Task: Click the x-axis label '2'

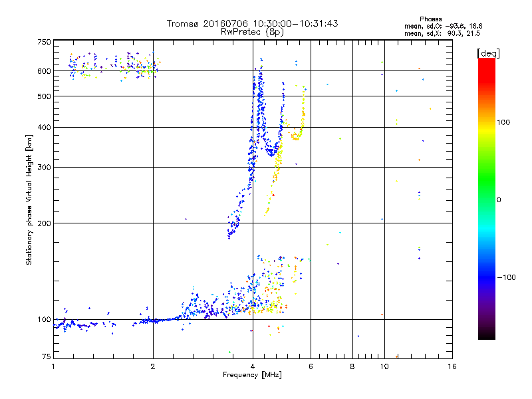Action: (153, 366)
